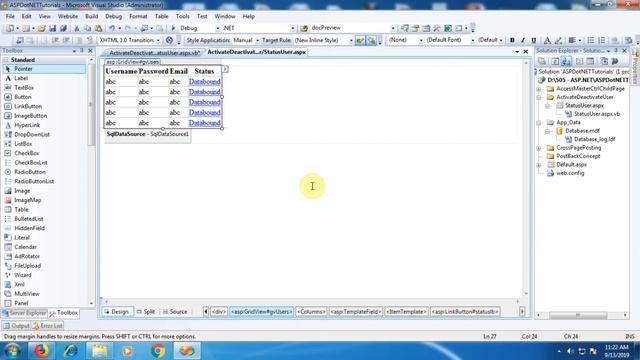
Task: Insert a numbered list with the toolbar icon
Action: [x=602, y=40]
